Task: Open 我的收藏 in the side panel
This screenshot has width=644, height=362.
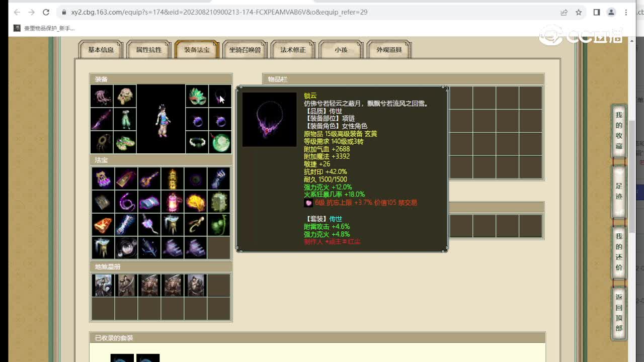Action: [619, 131]
